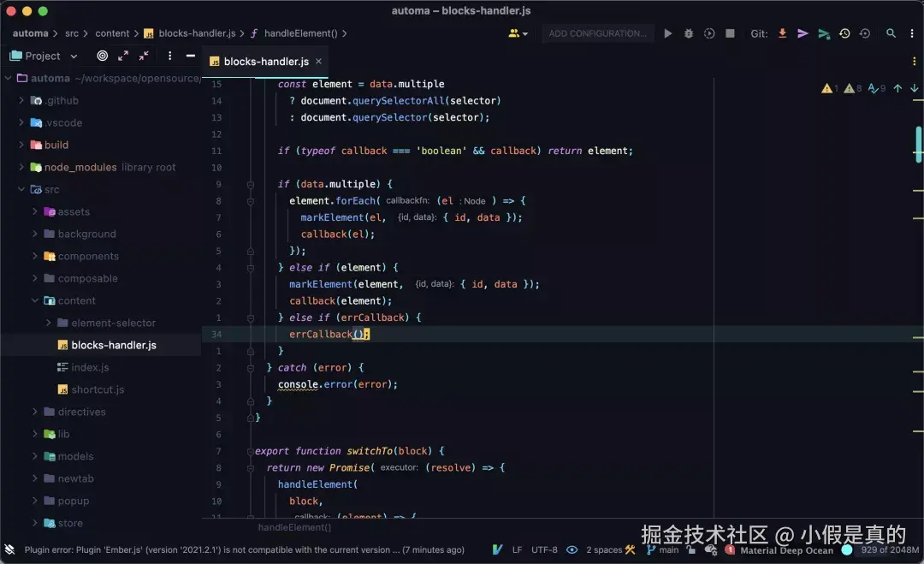The image size is (924, 564).
Task: Click the editor vertical scrollbar thumb
Action: click(918, 144)
